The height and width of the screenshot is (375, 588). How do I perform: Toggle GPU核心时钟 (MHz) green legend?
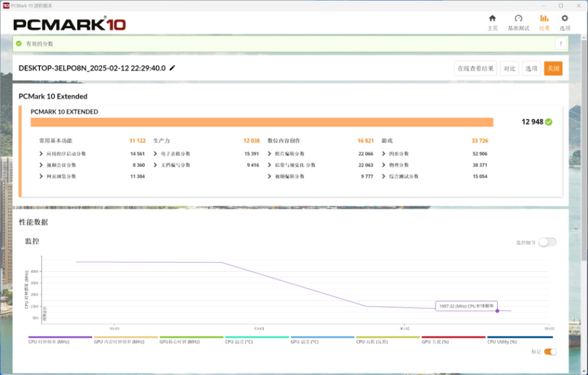click(191, 340)
